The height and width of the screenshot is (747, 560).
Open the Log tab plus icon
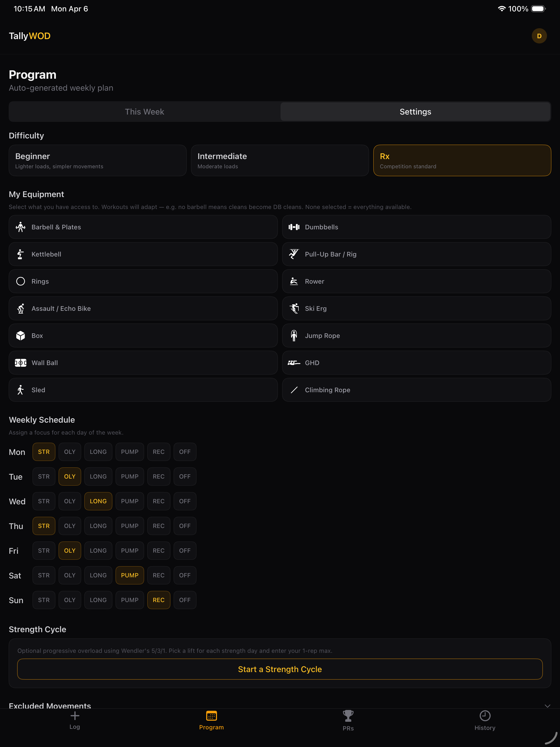(75, 716)
